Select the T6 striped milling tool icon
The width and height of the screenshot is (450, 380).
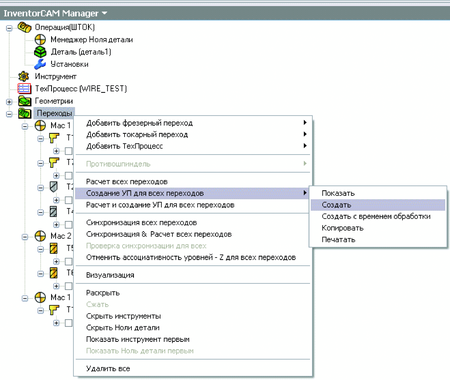click(53, 273)
